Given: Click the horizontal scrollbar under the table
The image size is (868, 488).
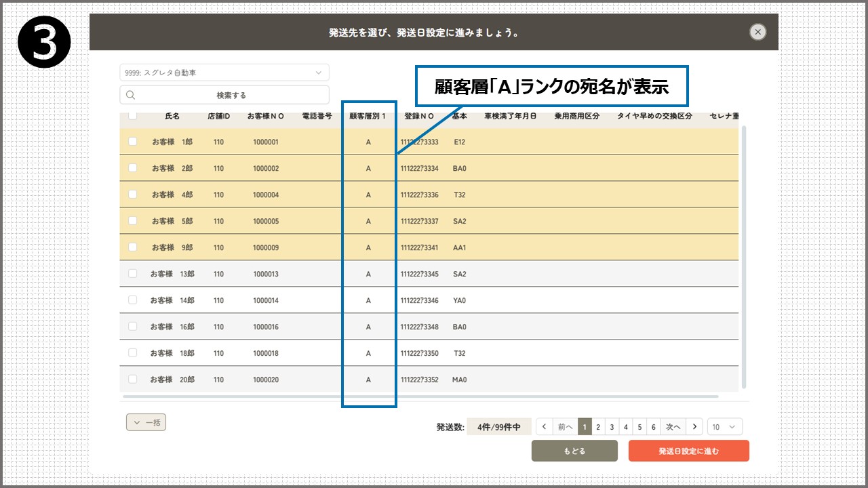Looking at the screenshot, I should click(x=420, y=396).
